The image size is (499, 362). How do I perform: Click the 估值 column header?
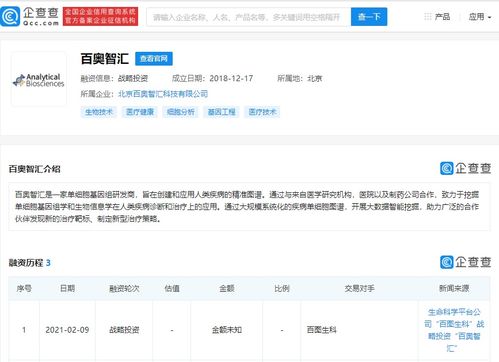[172, 288]
